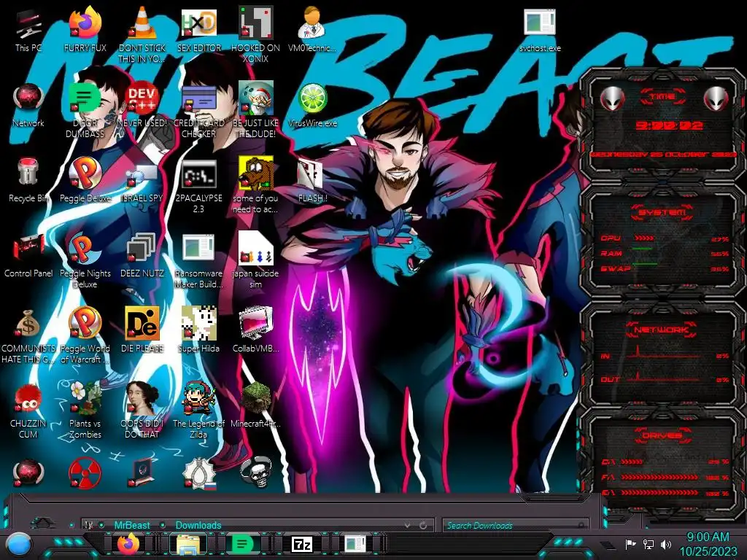747x560 pixels.
Task: Open Firefox from the taskbar
Action: (128, 544)
